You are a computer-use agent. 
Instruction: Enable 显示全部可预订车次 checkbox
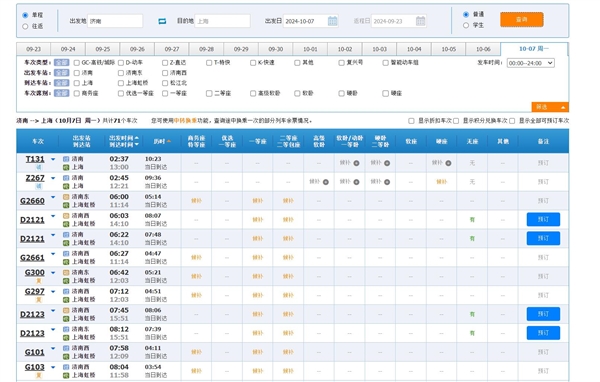(x=512, y=121)
